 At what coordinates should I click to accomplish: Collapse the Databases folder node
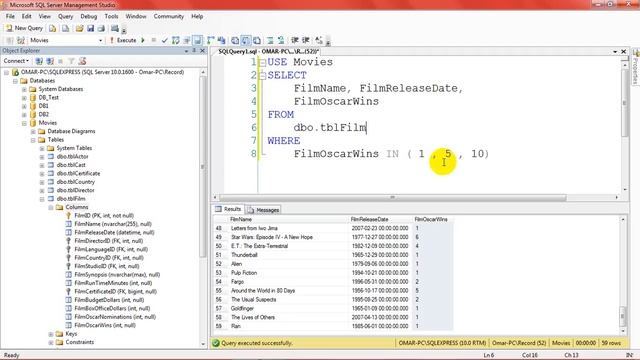pyautogui.click(x=15, y=81)
